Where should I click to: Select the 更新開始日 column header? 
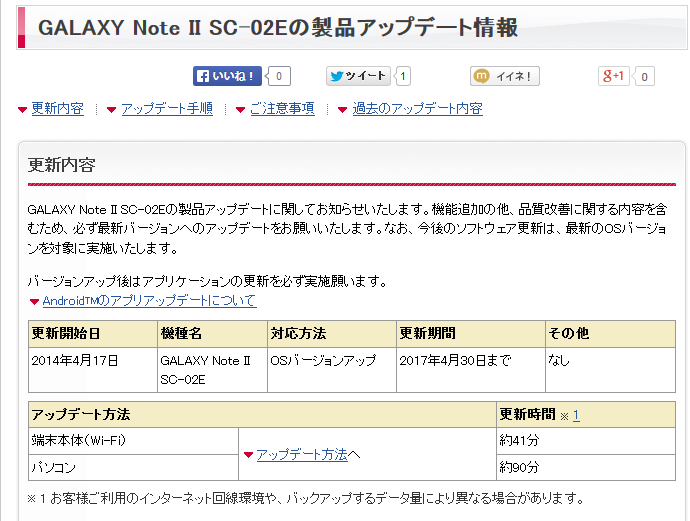93,334
